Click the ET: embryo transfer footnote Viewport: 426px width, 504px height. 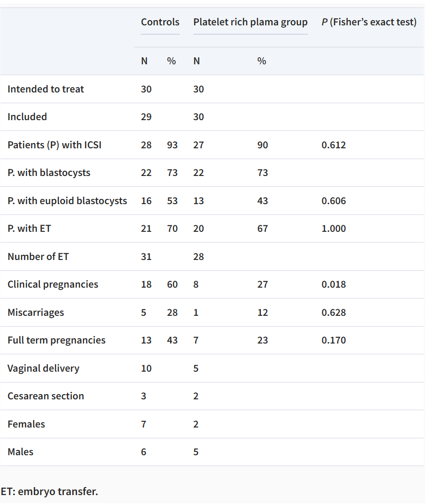tap(49, 491)
